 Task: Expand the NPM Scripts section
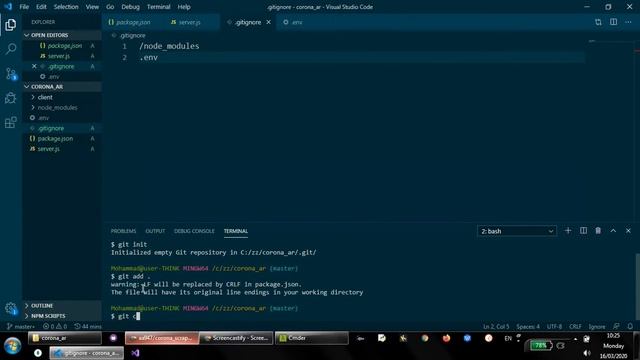pos(62,316)
